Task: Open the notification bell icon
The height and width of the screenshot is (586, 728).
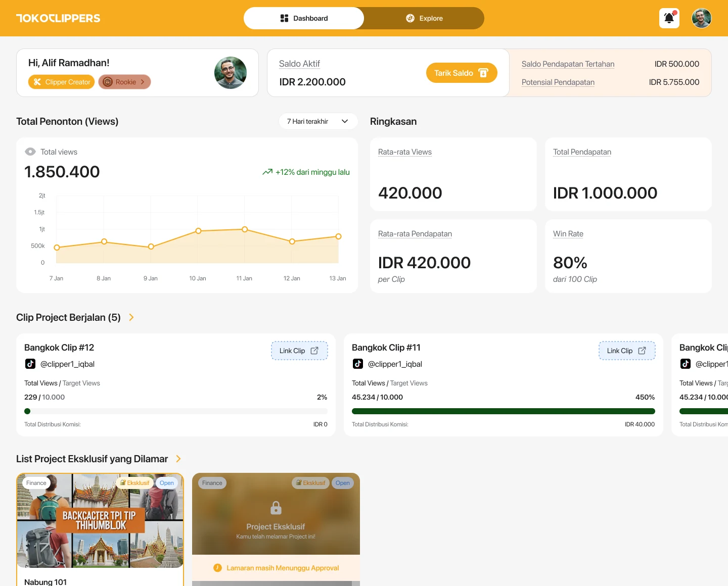Action: pos(669,18)
